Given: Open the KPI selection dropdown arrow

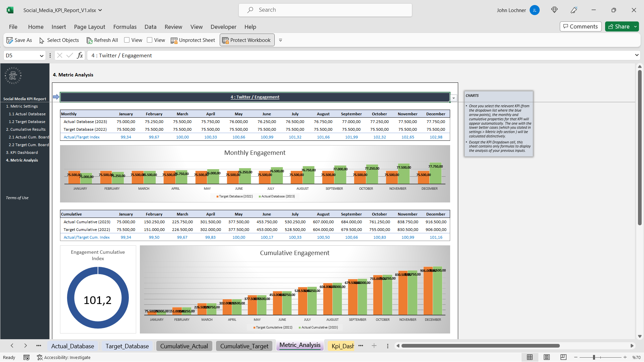Looking at the screenshot, I should pyautogui.click(x=453, y=98).
